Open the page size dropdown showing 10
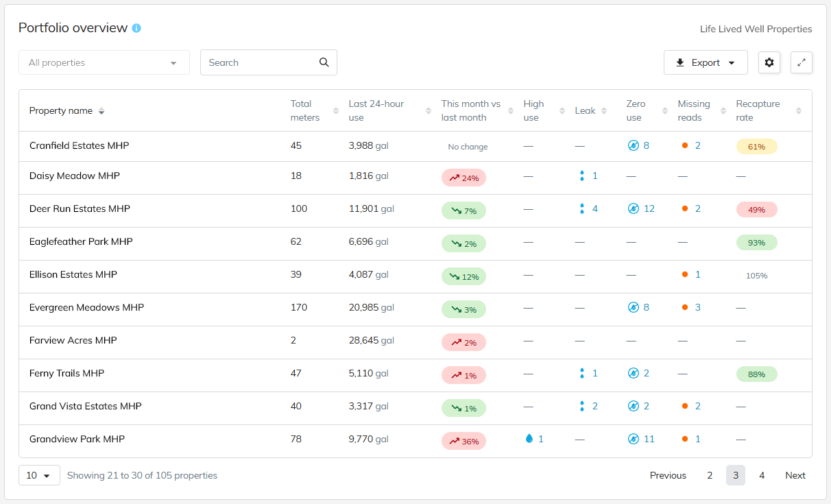The image size is (831, 504). (38, 475)
